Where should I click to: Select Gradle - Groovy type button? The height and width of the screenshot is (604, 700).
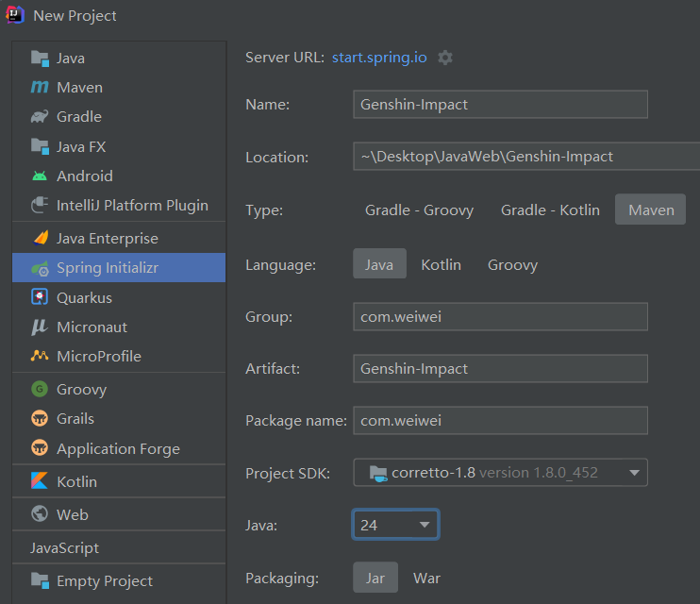419,210
